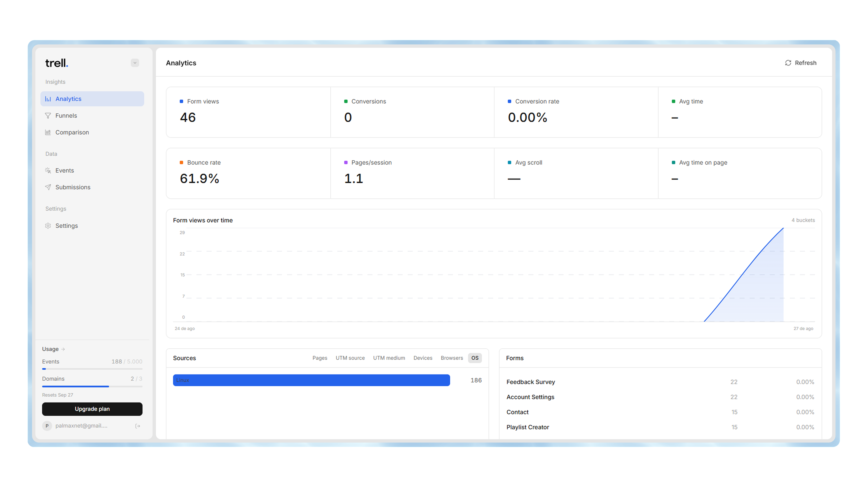Screen dimensions: 868x487
Task: Click the Funnels filter icon
Action: [48, 116]
